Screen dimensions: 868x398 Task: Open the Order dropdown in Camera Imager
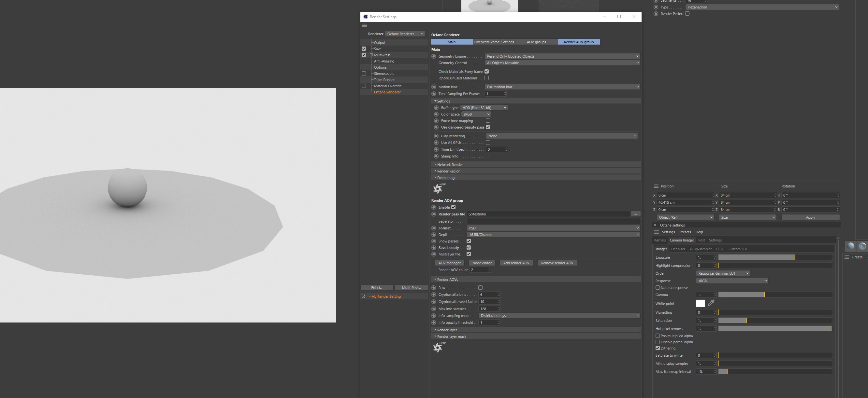[723, 273]
